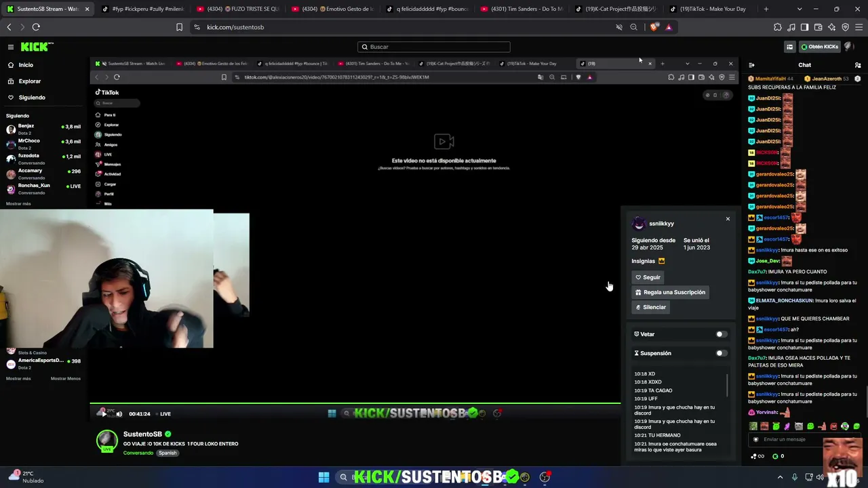Expand Mostrar más under the Siguiendo list
The height and width of the screenshot is (488, 868).
click(x=18, y=203)
